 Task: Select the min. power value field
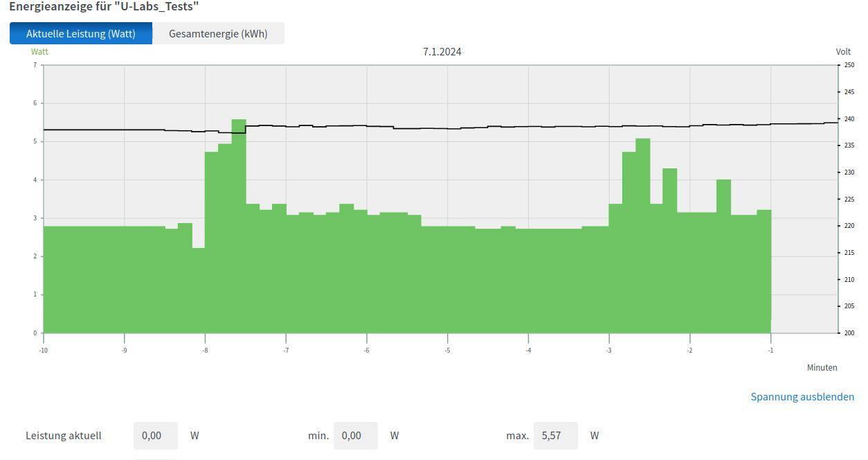pos(356,436)
